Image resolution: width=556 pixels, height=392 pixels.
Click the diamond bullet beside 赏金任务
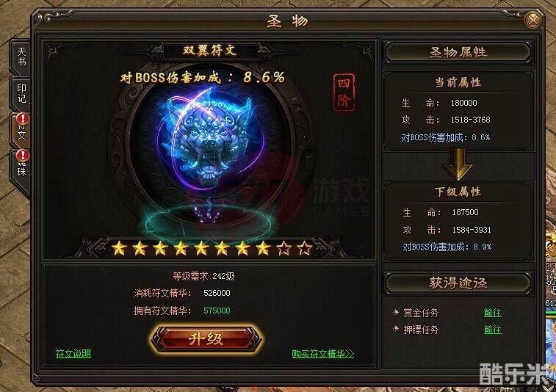click(x=396, y=312)
